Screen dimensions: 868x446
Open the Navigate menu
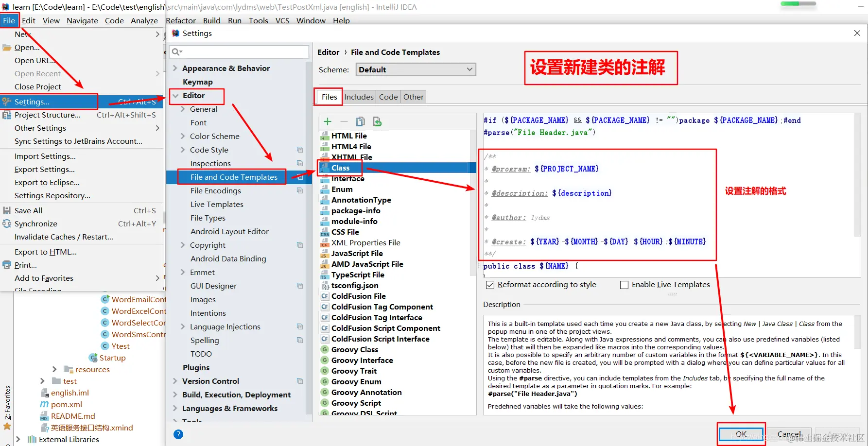click(x=82, y=20)
